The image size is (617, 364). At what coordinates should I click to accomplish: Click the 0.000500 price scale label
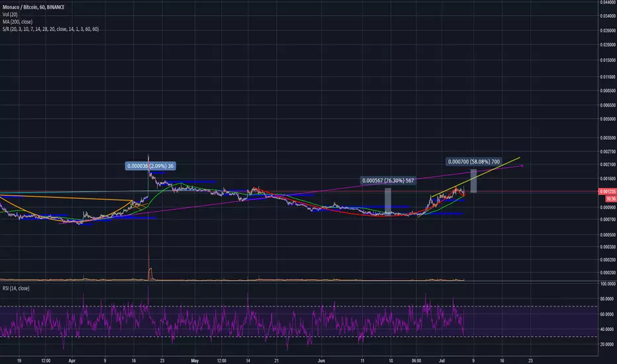click(x=608, y=235)
